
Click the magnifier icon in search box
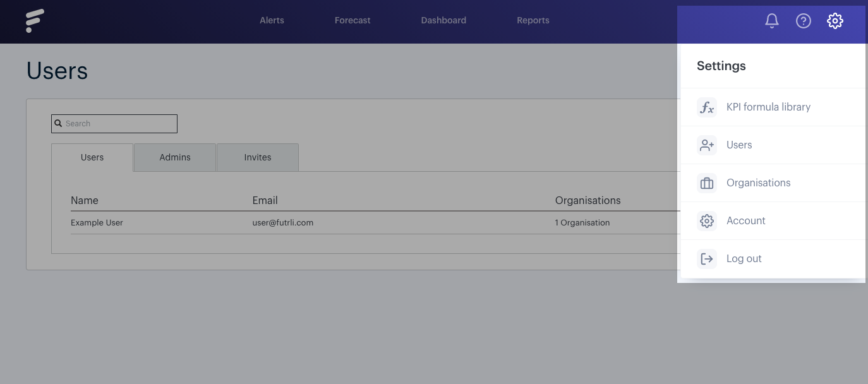point(58,124)
